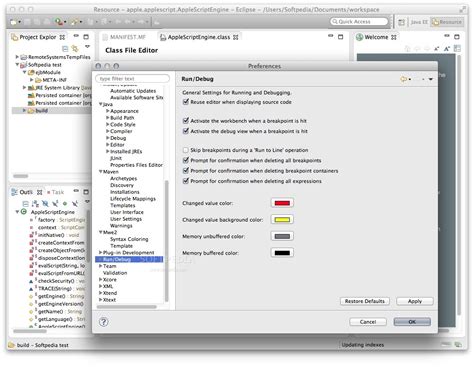Select Syntax Coloring under Mwe2
474x369 pixels.
pos(129,239)
